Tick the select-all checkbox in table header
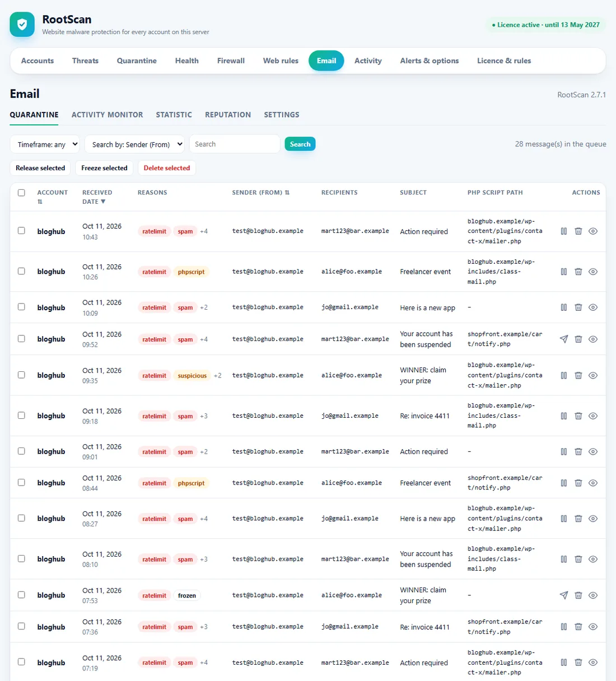Screen dimensions: 616x681 click(x=21, y=193)
